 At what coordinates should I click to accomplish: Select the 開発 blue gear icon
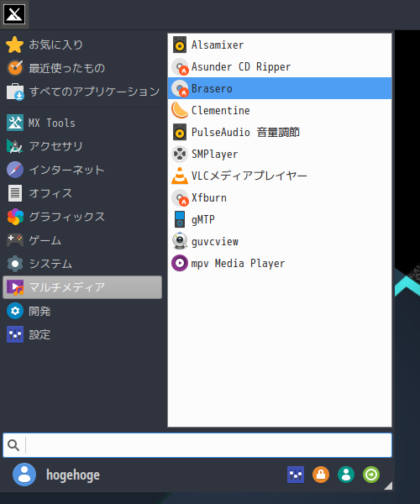tap(15, 311)
